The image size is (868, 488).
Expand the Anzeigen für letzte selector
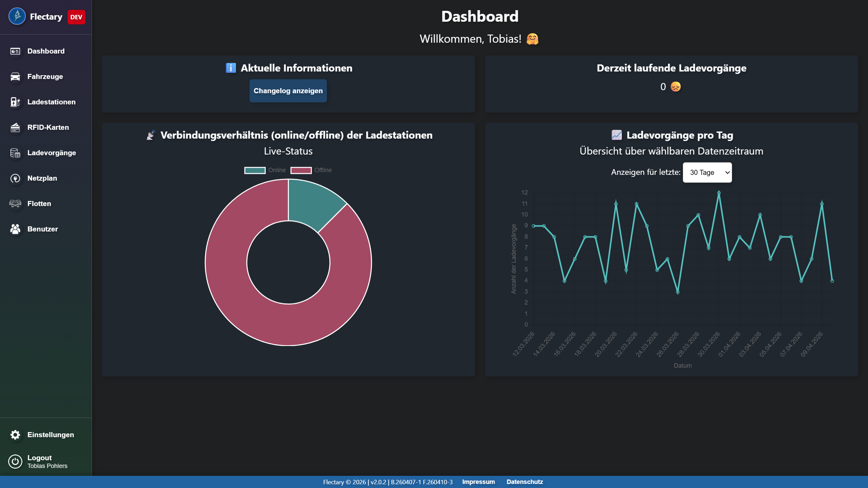pyautogui.click(x=707, y=172)
